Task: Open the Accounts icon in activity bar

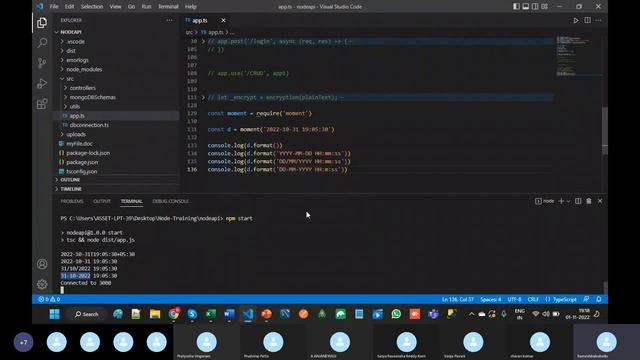Action: tap(42, 264)
